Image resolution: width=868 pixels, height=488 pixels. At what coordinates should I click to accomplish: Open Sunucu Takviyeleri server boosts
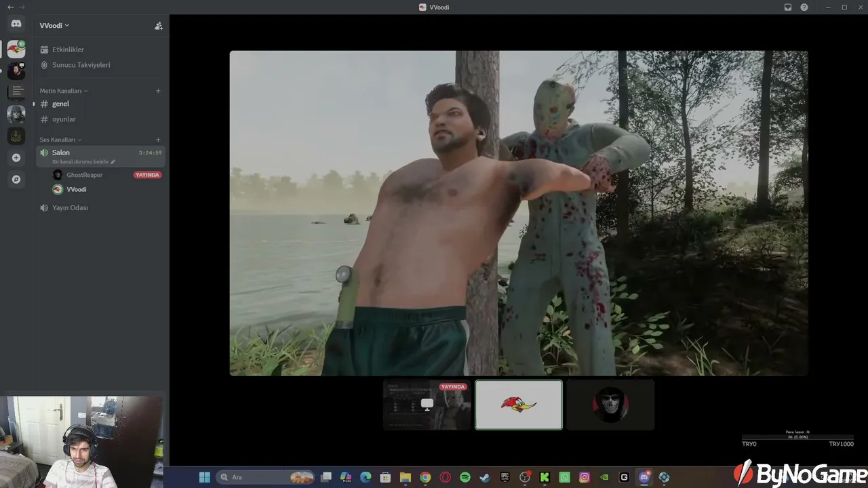(102, 65)
